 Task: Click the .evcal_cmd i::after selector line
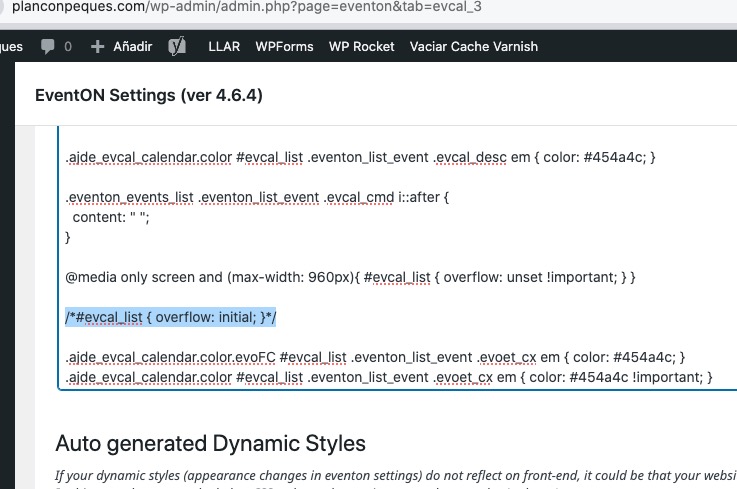point(257,197)
